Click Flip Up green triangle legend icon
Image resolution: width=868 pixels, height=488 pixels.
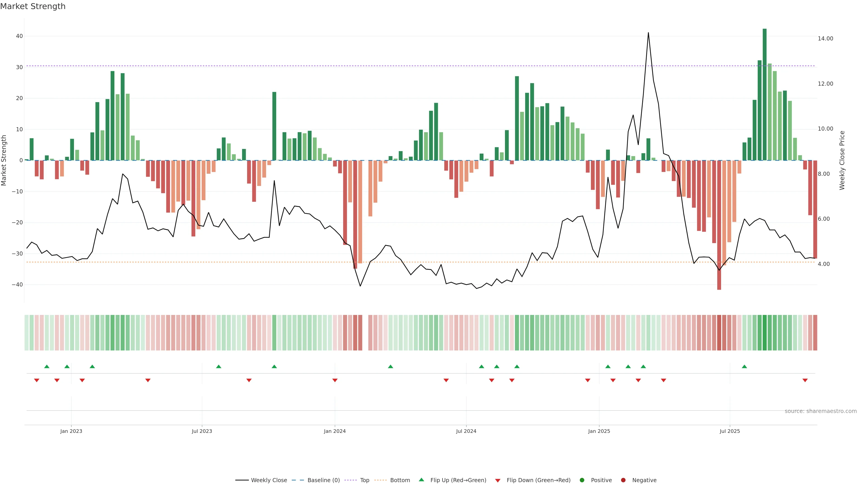pyautogui.click(x=421, y=480)
